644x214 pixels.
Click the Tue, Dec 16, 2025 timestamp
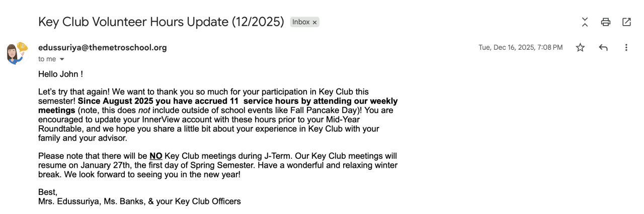pyautogui.click(x=520, y=48)
